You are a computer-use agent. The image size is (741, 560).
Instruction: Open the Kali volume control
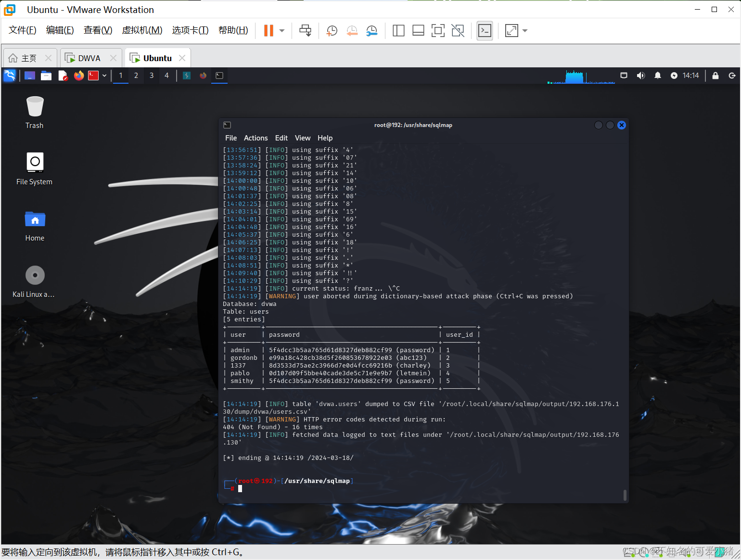[x=640, y=76]
